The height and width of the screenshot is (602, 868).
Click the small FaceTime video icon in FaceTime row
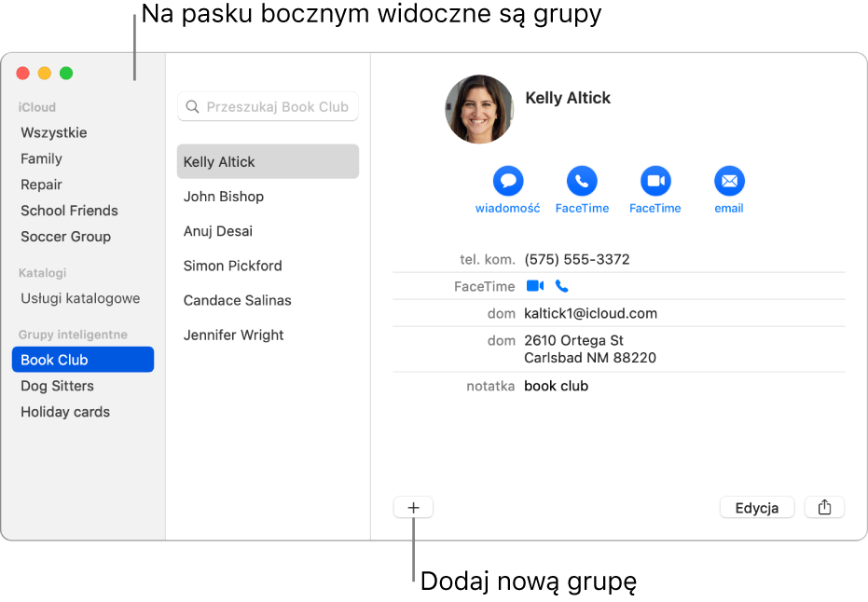pyautogui.click(x=535, y=286)
